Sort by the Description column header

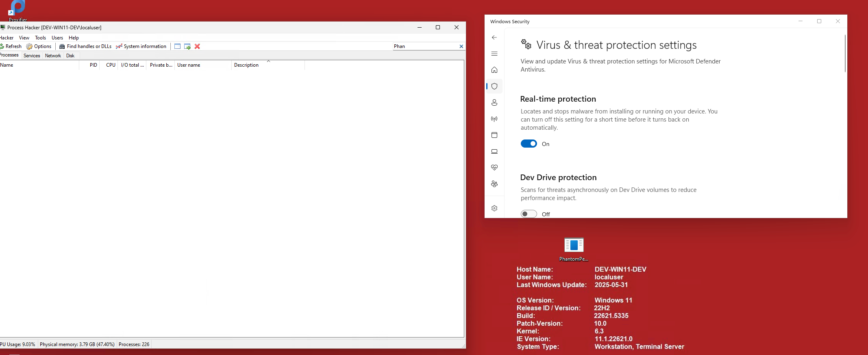point(268,65)
